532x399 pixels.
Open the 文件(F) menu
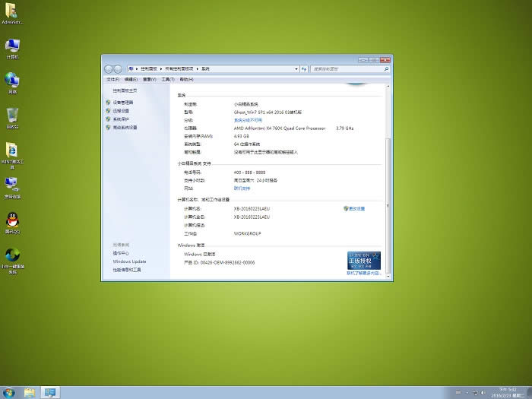[112, 79]
